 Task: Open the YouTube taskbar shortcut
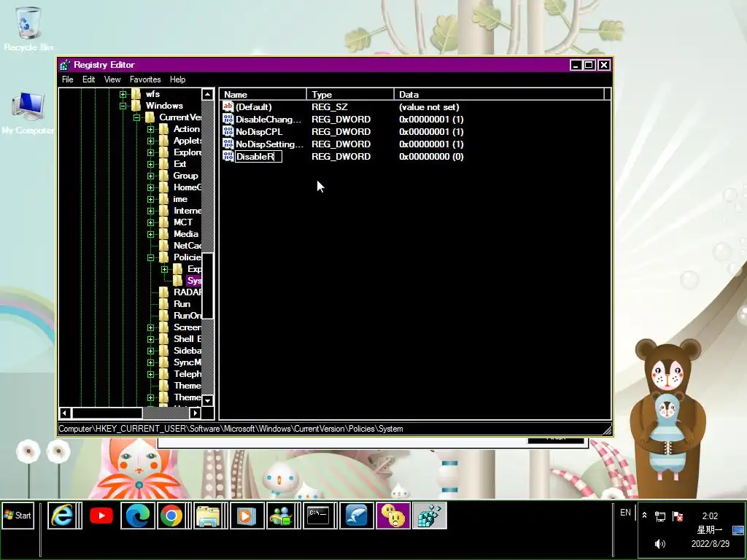101,516
